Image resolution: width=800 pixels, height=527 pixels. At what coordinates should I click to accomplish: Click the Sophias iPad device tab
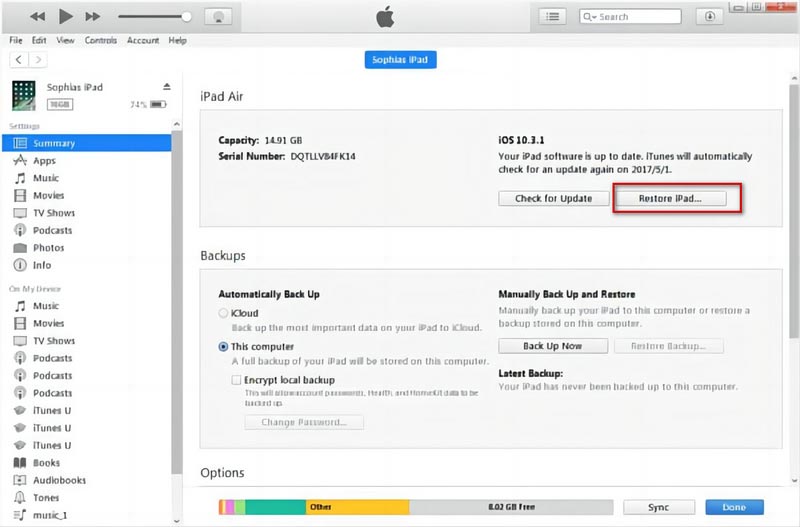point(401,60)
